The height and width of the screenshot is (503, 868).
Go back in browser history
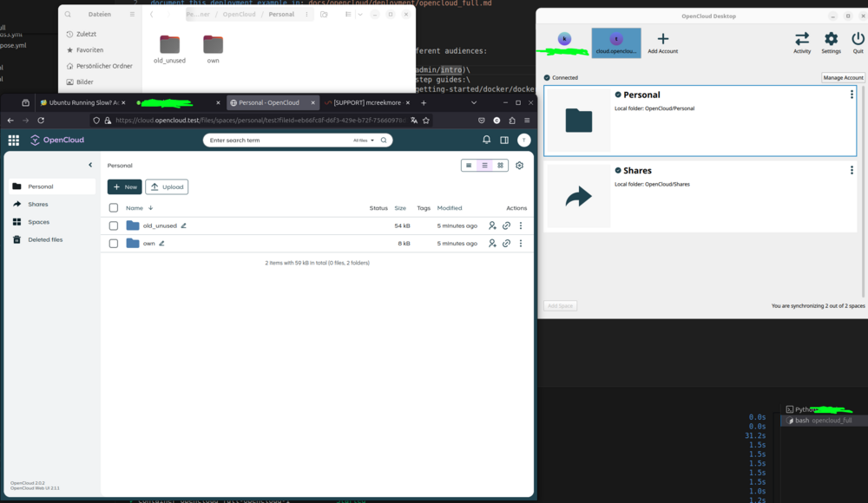pos(10,120)
